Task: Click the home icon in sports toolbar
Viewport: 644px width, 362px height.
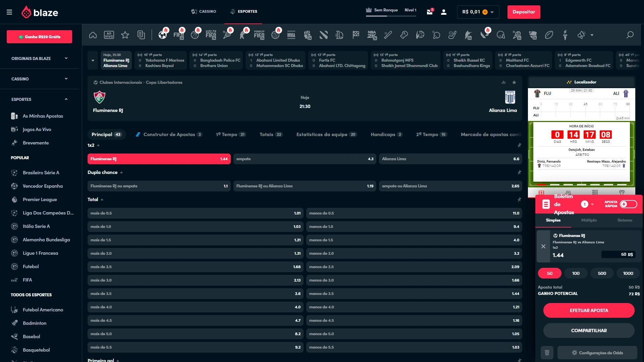Action: (93, 35)
